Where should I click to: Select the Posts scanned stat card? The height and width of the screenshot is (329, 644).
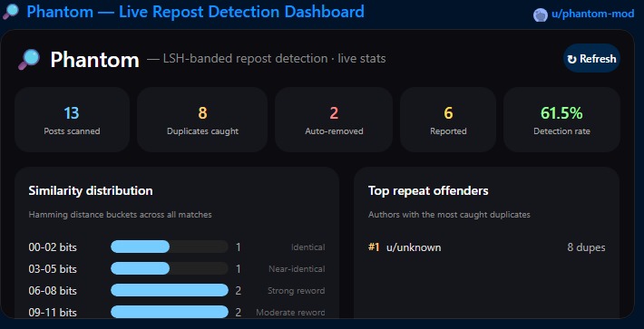[x=72, y=120]
